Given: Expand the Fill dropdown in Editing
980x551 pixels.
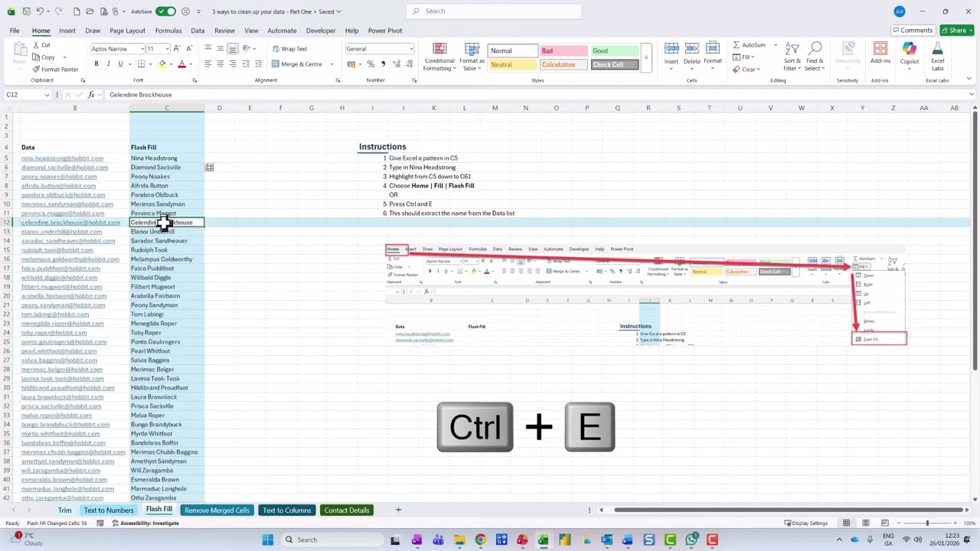Looking at the screenshot, I should 753,57.
